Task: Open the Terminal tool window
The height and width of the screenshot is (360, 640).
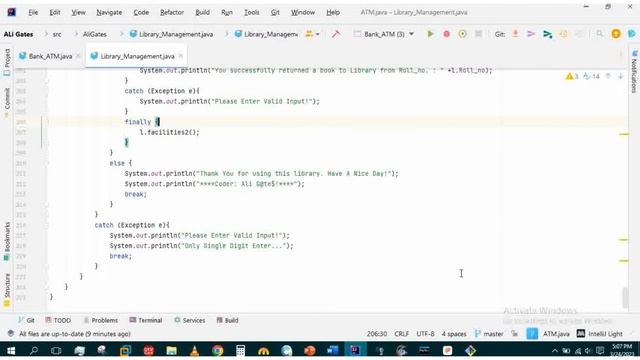Action: coord(146,320)
